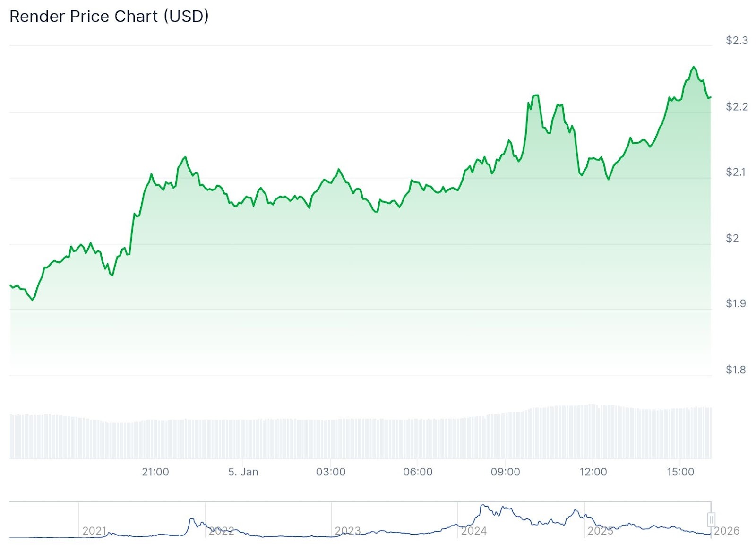Click the 2024 price peak in navigator
The height and width of the screenshot is (552, 756).
[x=483, y=506]
